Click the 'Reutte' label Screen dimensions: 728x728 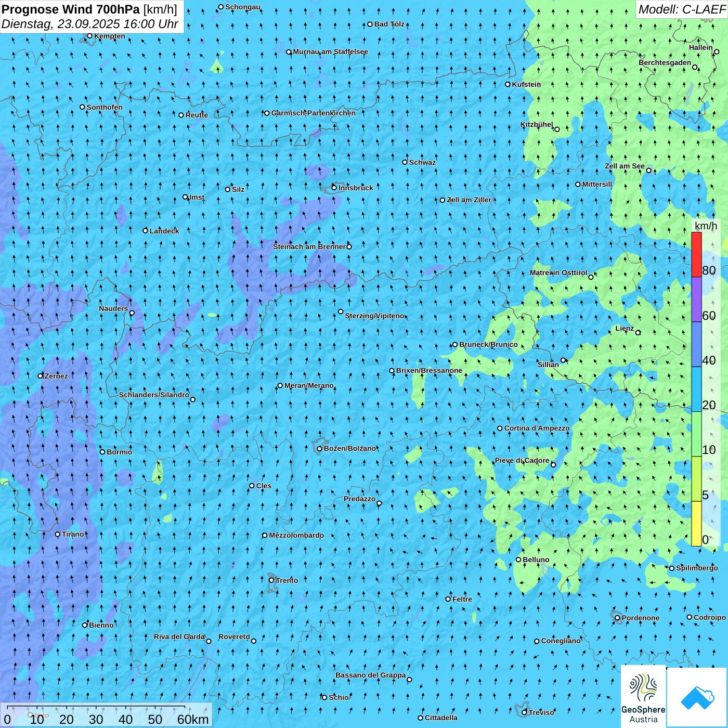point(197,115)
